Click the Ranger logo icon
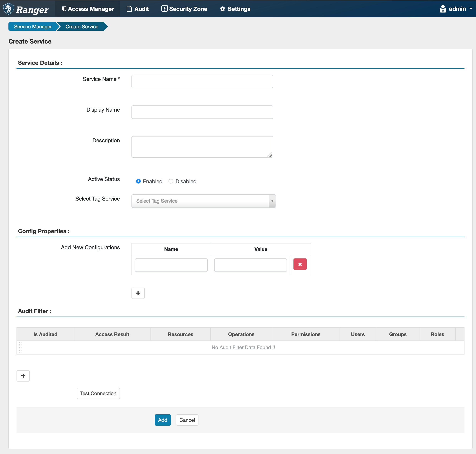Screen dimensions: 476x454 pos(9,9)
